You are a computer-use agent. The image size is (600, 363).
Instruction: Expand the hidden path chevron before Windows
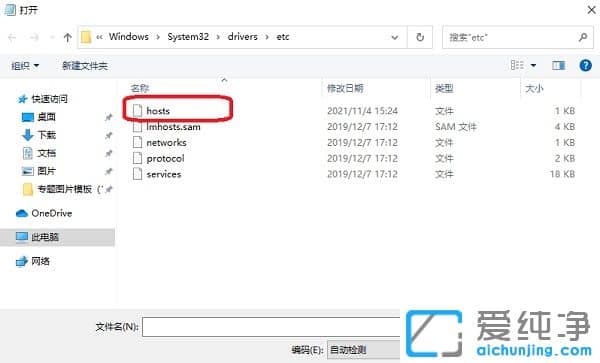pyautogui.click(x=99, y=37)
